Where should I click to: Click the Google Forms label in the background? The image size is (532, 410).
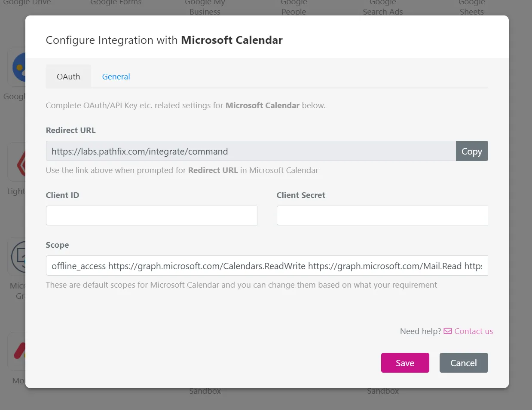pyautogui.click(x=116, y=3)
